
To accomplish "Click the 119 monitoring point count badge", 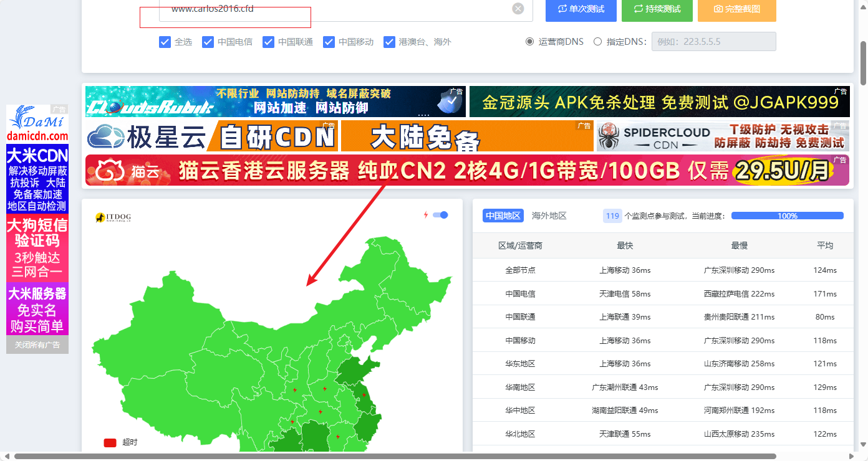I will click(612, 216).
